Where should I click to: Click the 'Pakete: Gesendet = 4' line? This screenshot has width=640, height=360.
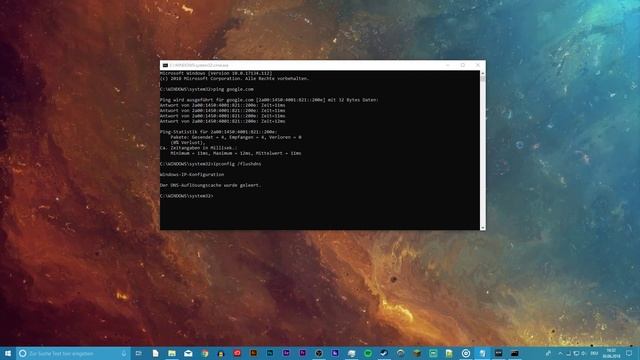(236, 138)
